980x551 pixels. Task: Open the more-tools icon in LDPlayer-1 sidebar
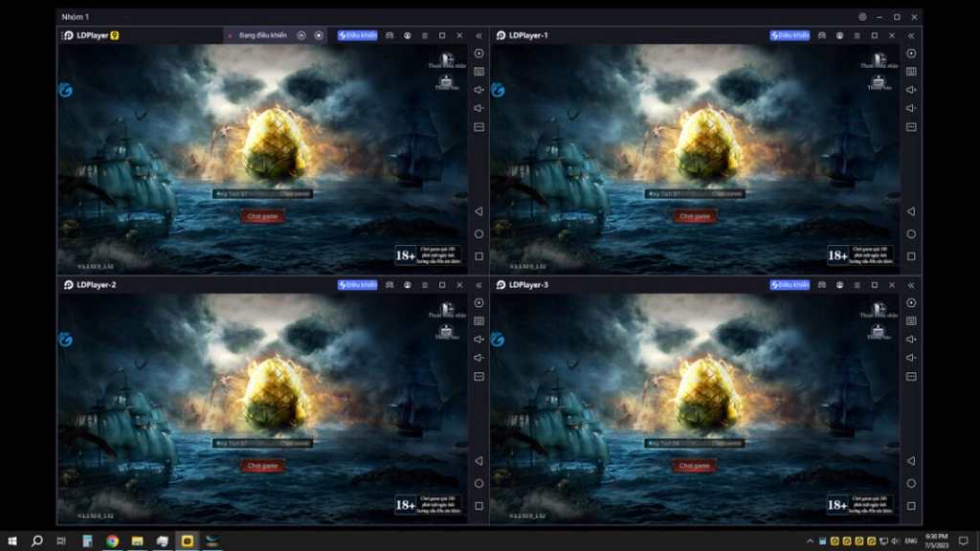[x=911, y=127]
